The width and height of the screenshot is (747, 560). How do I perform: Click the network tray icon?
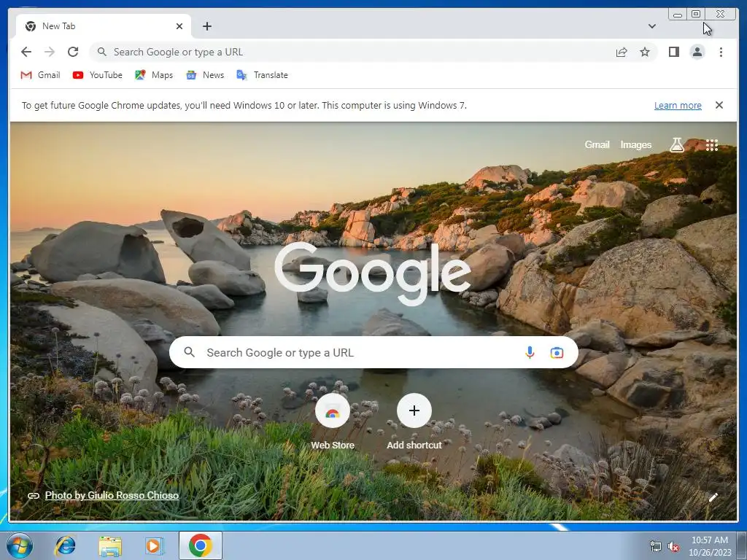[x=656, y=547]
